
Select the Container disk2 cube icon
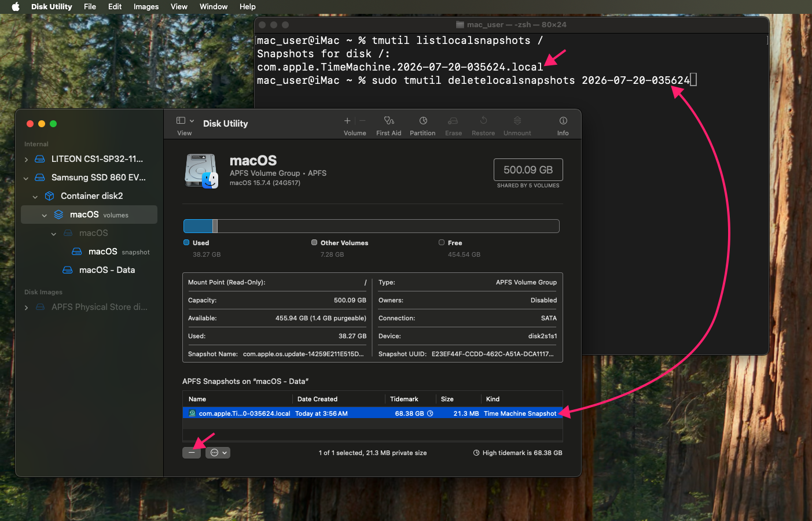(x=49, y=196)
